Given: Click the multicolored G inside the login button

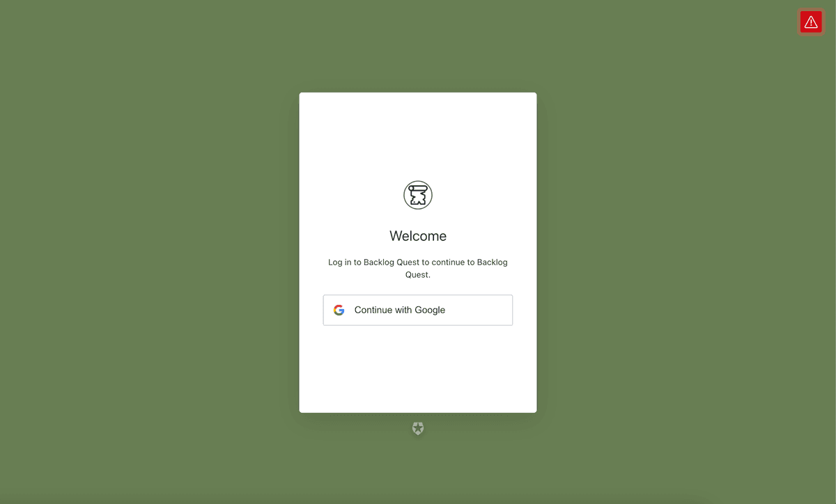Looking at the screenshot, I should pyautogui.click(x=339, y=310).
